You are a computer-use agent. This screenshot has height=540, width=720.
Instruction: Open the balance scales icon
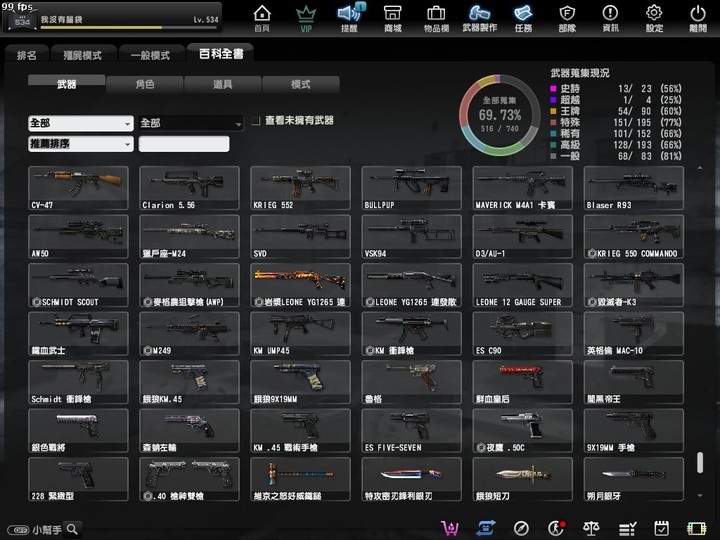591,528
